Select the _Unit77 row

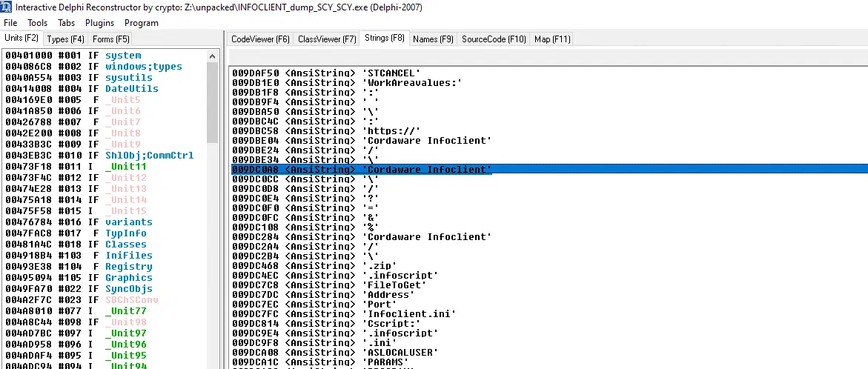[x=105, y=311]
